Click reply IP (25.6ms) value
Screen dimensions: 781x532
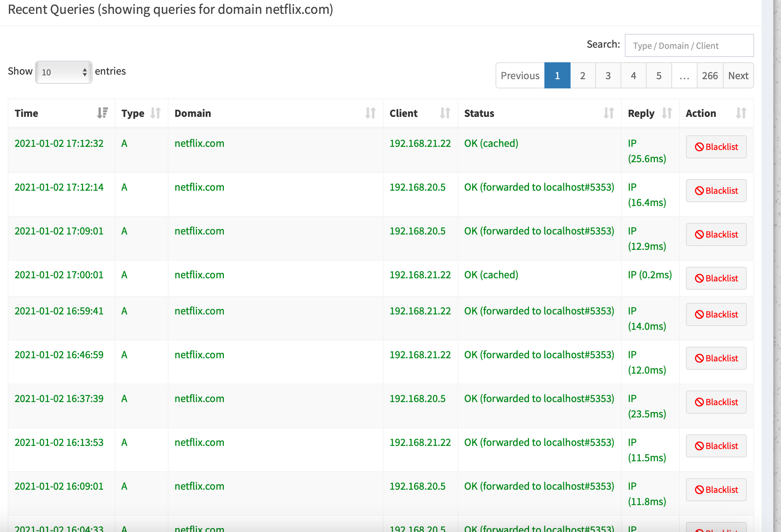coord(647,151)
